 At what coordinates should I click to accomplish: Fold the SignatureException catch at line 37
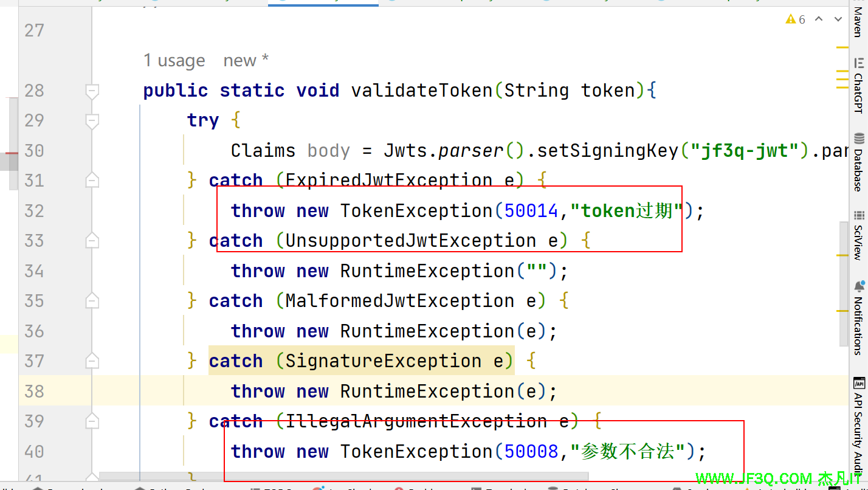click(92, 362)
